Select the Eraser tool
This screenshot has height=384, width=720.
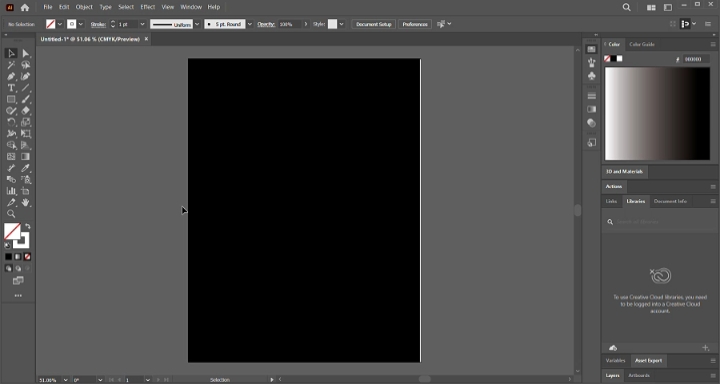tap(26, 111)
